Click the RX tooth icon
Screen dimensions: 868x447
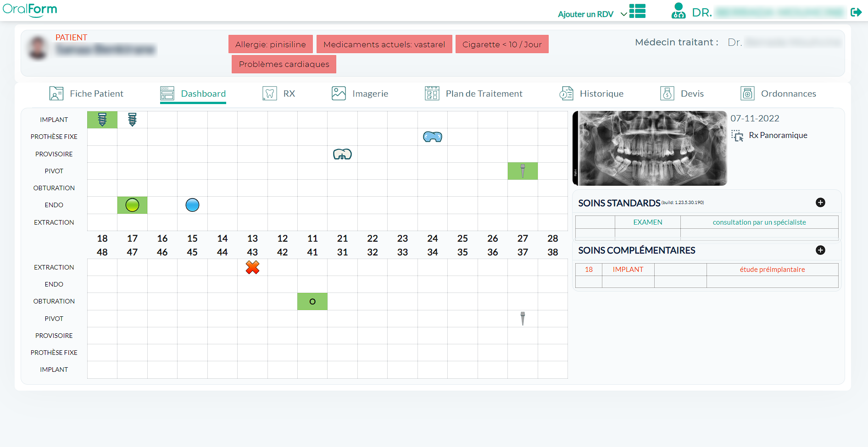270,94
